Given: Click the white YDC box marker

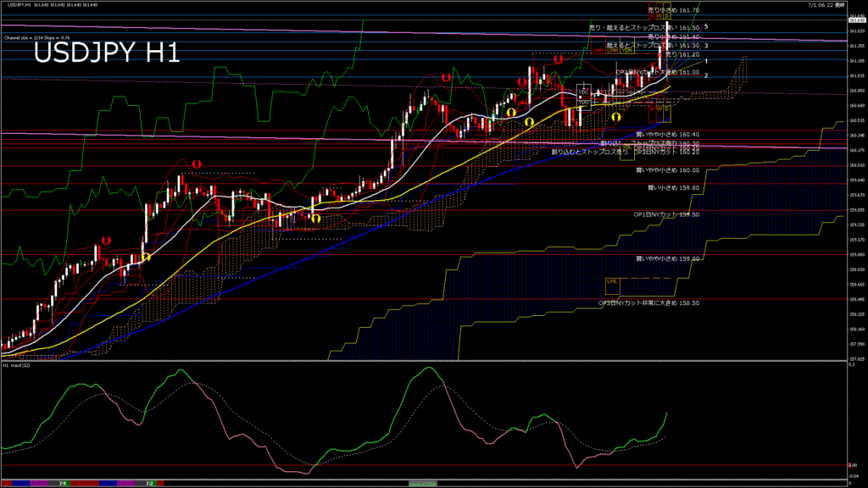Looking at the screenshot, I should point(583,91).
